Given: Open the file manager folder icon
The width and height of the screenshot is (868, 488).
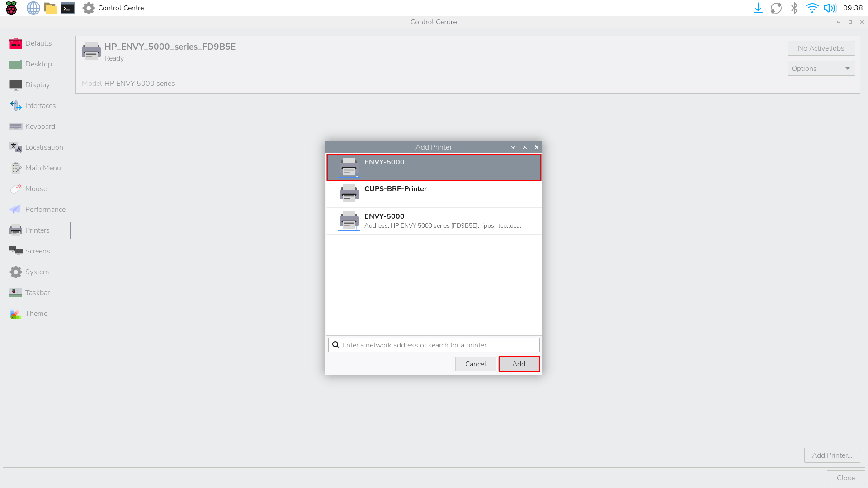Looking at the screenshot, I should click(x=51, y=8).
